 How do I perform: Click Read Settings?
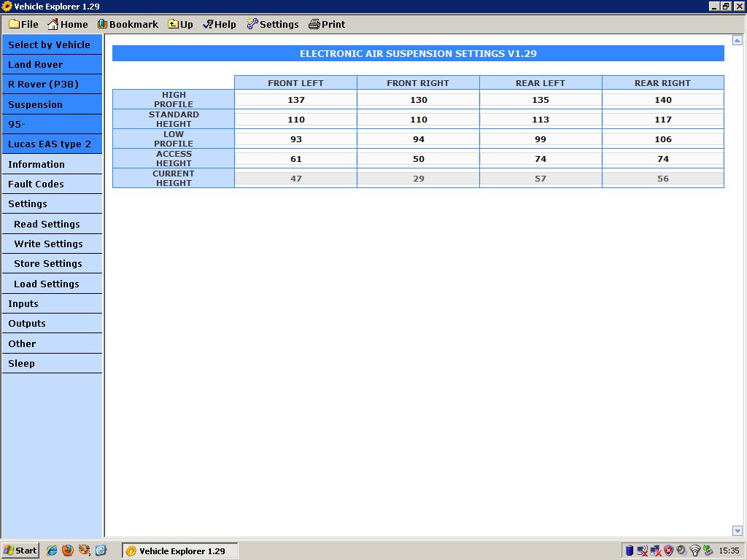[52, 224]
